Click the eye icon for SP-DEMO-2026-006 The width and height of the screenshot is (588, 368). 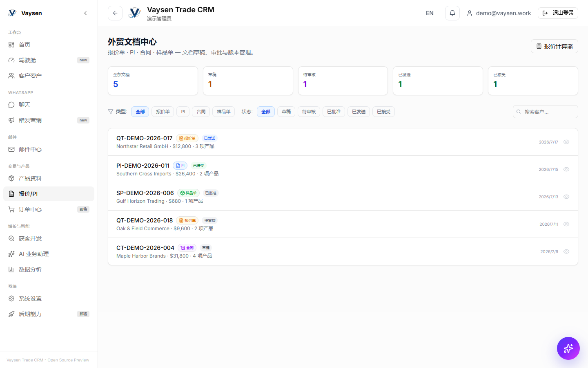[x=566, y=197]
